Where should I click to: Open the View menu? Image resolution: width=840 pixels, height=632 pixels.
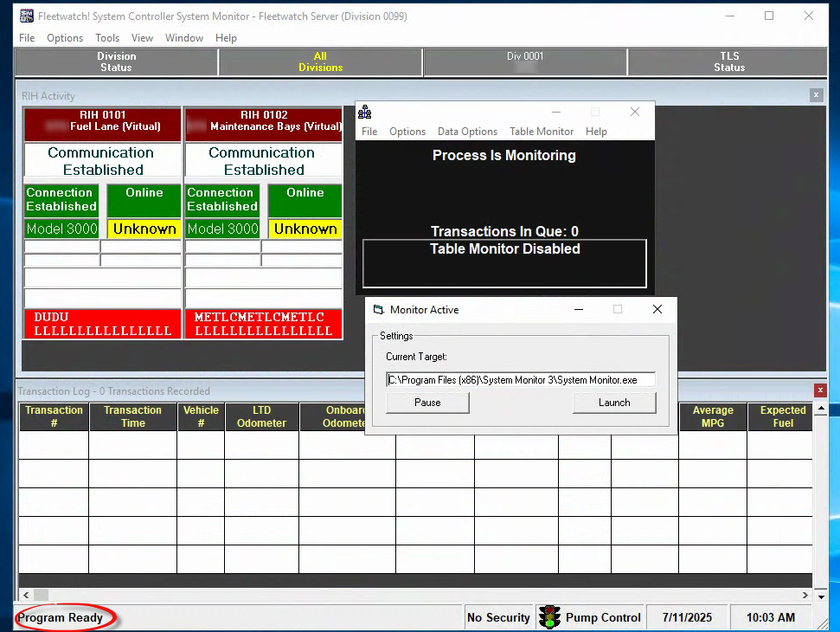click(x=142, y=38)
